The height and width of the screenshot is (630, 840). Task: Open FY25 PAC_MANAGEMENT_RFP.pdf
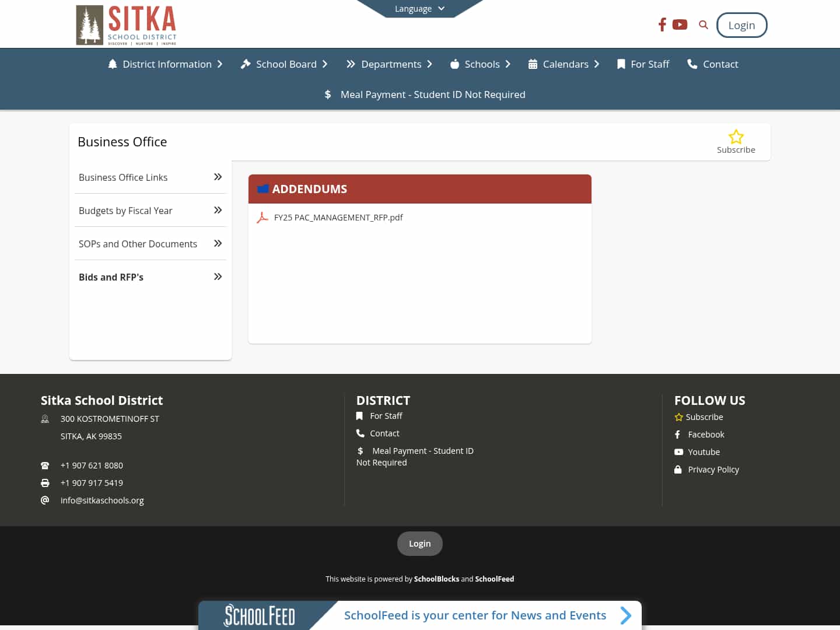(338, 217)
